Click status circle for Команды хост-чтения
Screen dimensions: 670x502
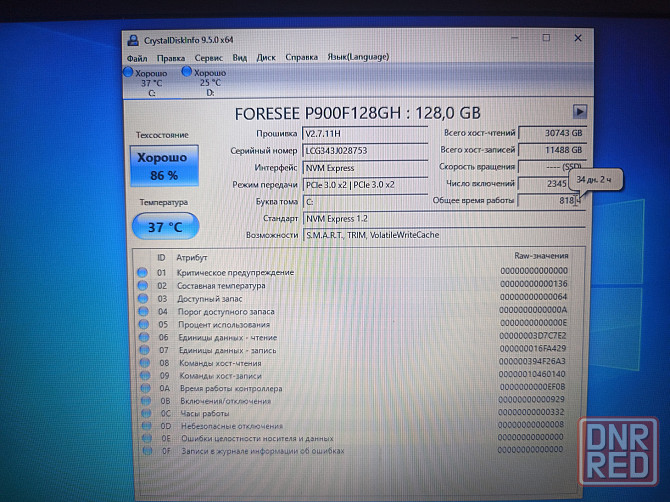145,363
